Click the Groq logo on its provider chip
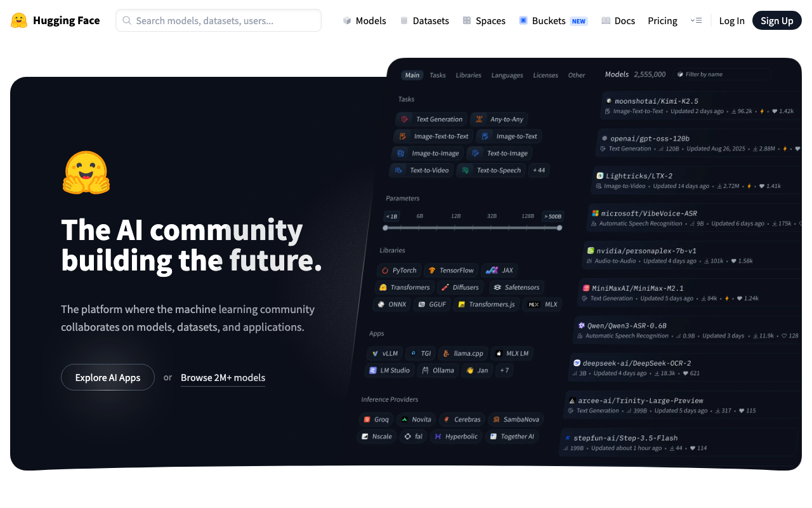 point(368,419)
